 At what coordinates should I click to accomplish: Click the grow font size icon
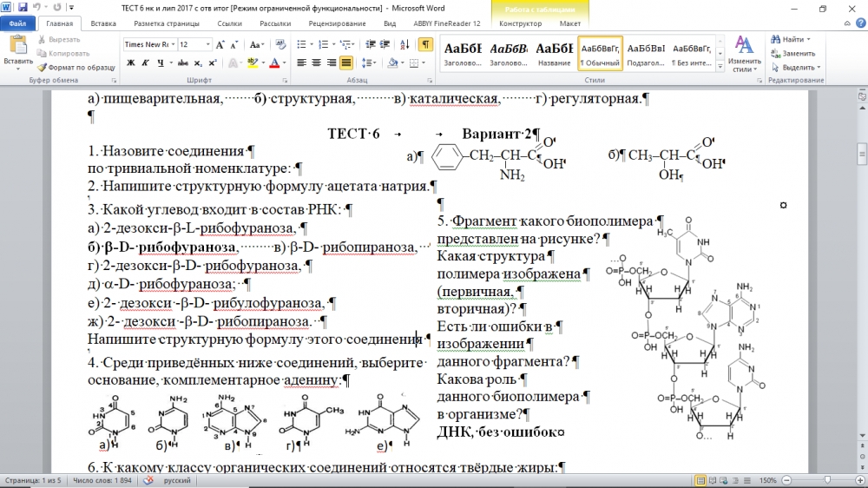(x=220, y=44)
